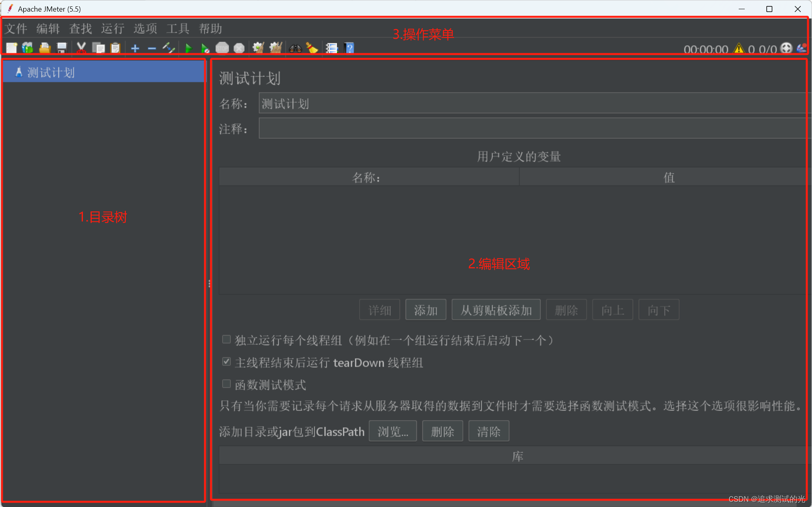Image resolution: width=812 pixels, height=507 pixels.
Task: Open the Help question mark icon
Action: [350, 48]
